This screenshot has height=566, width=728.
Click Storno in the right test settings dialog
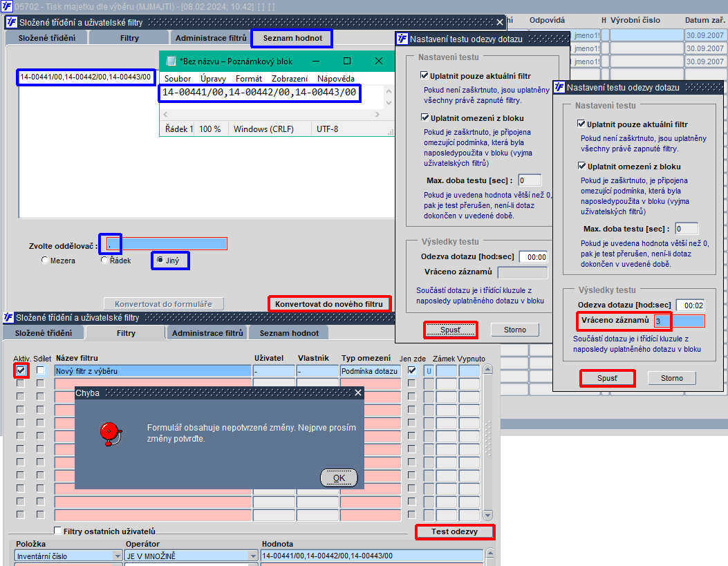(x=672, y=378)
